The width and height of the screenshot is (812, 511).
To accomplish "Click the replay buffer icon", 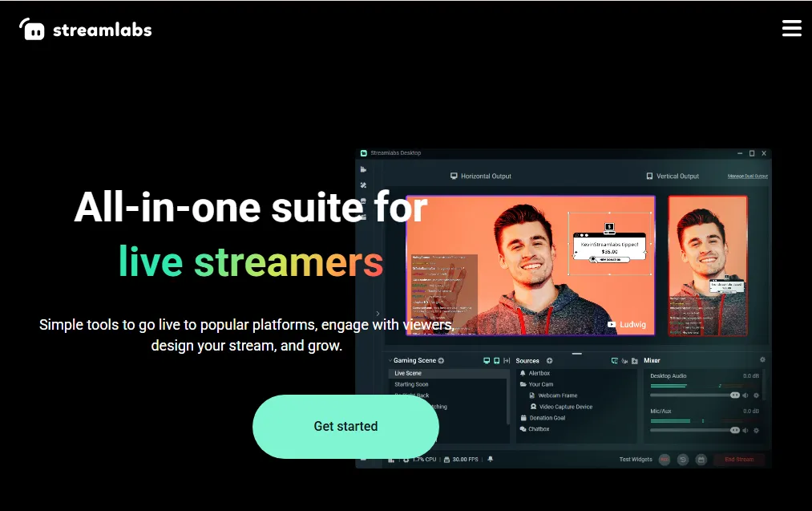I will point(682,460).
